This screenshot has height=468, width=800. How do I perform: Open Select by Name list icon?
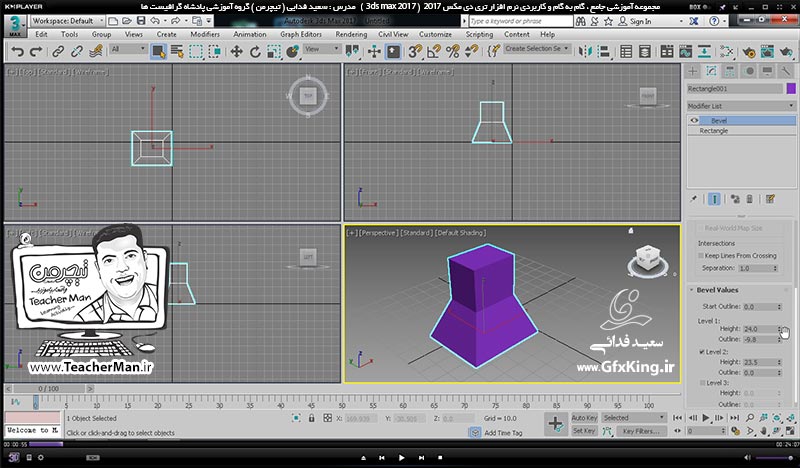[177, 52]
